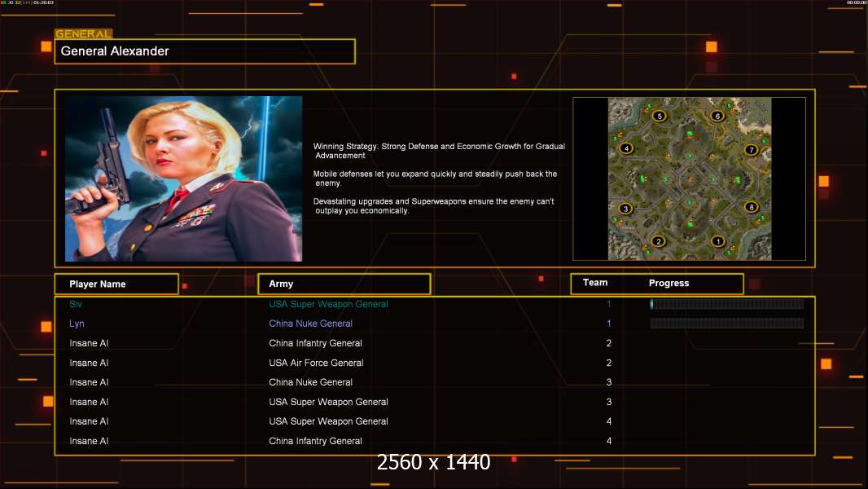Select start position marker 7

coord(752,149)
